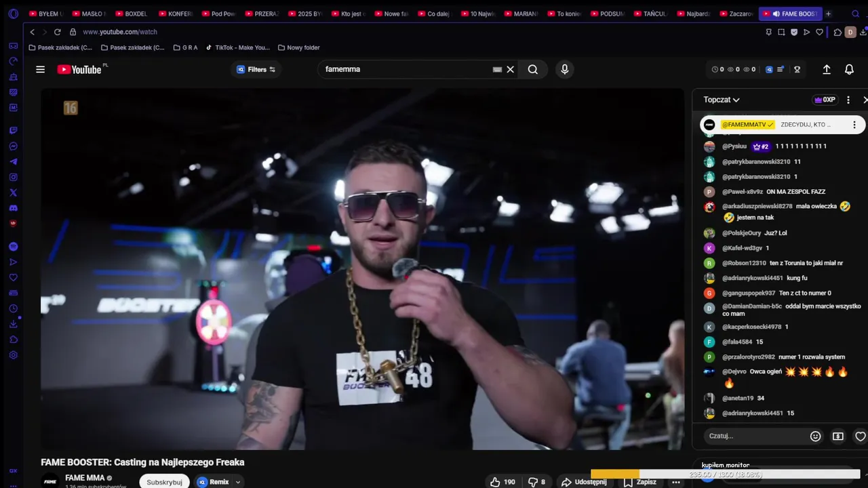Open chat options three-dot menu
Screen dimensions: 868x488
point(848,100)
